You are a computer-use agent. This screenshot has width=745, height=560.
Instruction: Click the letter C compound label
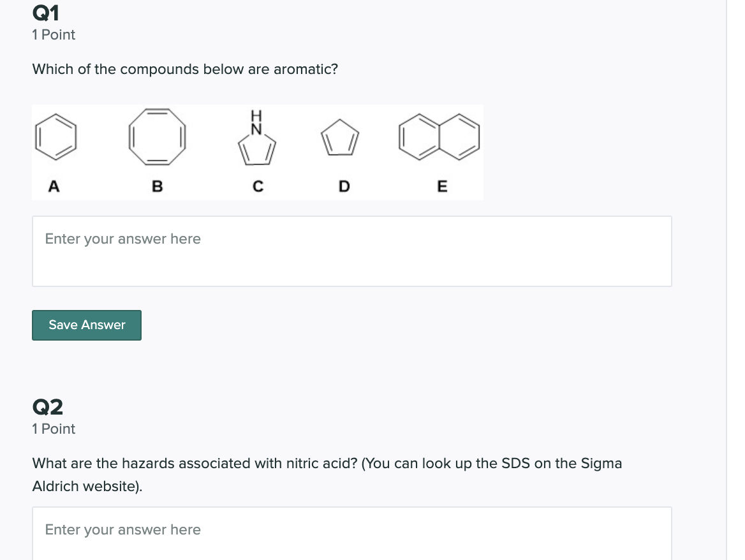pyautogui.click(x=257, y=186)
